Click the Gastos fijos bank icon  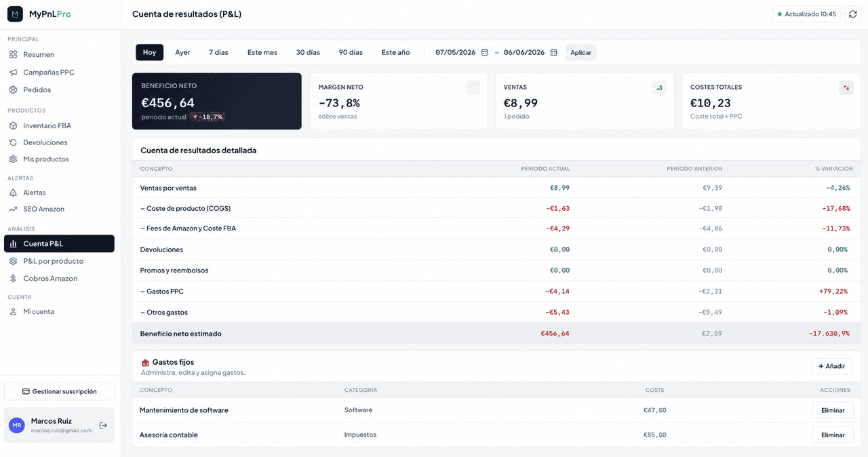click(x=145, y=363)
